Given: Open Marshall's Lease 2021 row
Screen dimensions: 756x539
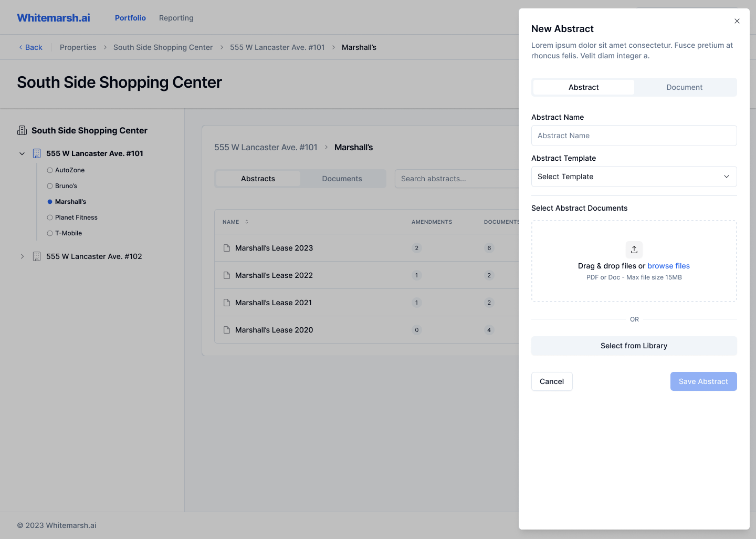Looking at the screenshot, I should (x=366, y=303).
